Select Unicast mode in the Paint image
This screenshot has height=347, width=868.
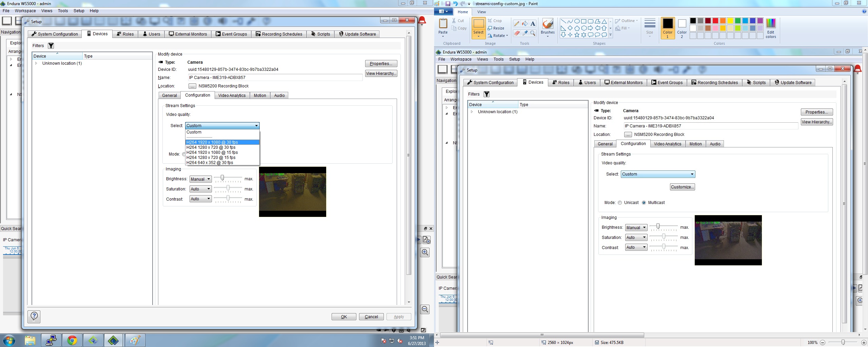click(620, 203)
